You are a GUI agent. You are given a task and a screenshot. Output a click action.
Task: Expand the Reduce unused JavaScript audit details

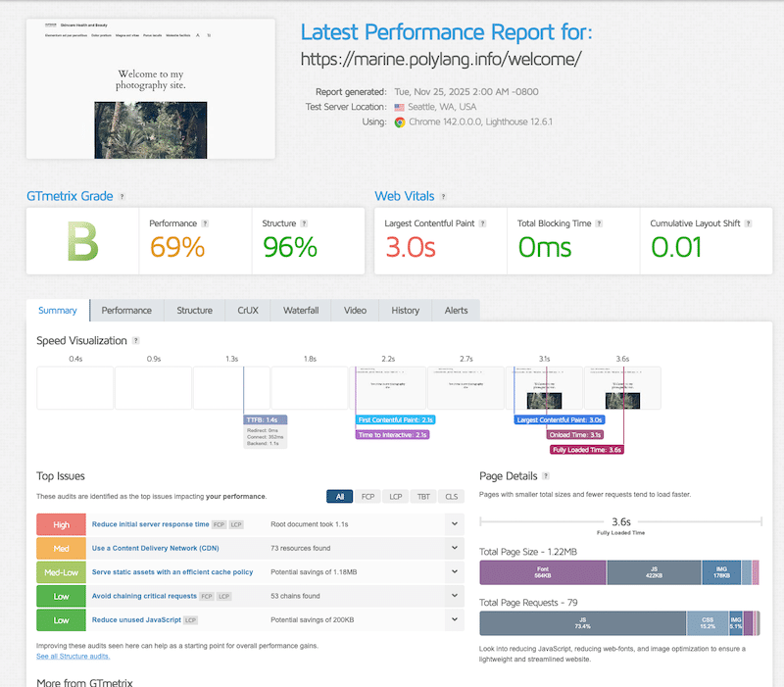click(x=454, y=619)
